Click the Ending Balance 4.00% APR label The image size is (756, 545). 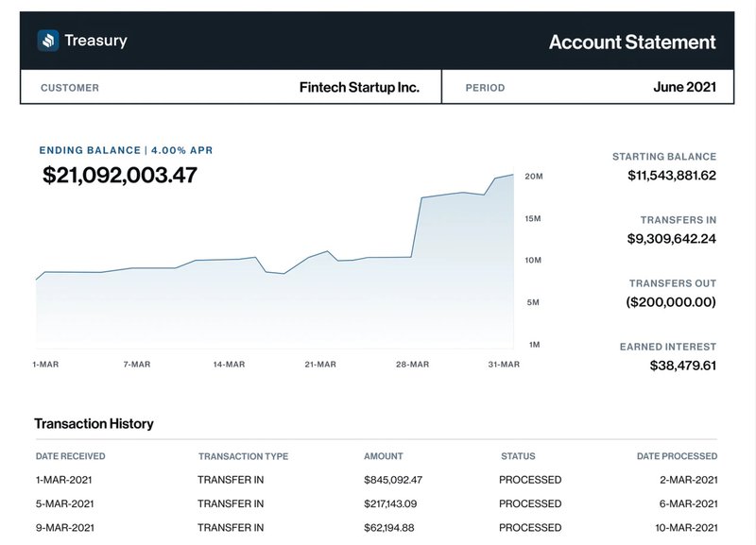[126, 150]
